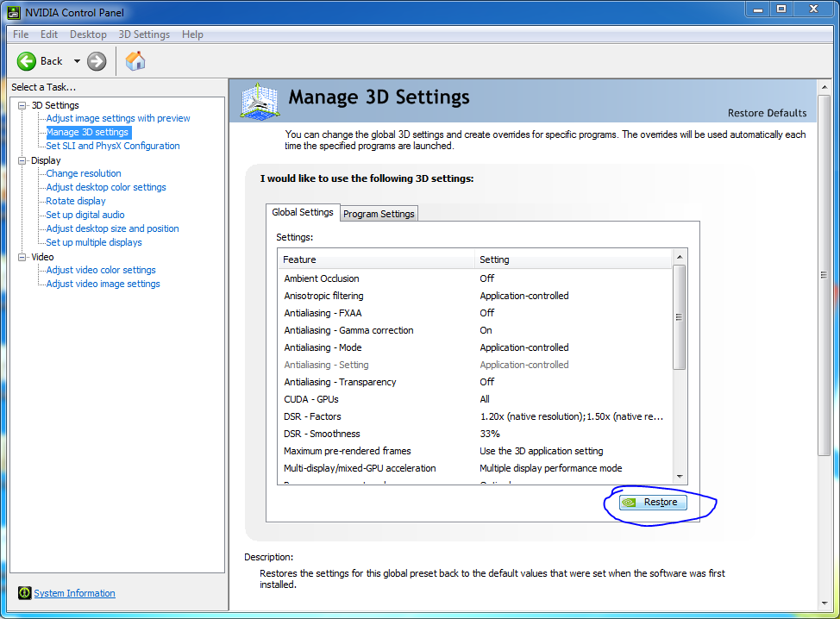Click the settings list scroll-down arrow

click(x=680, y=476)
